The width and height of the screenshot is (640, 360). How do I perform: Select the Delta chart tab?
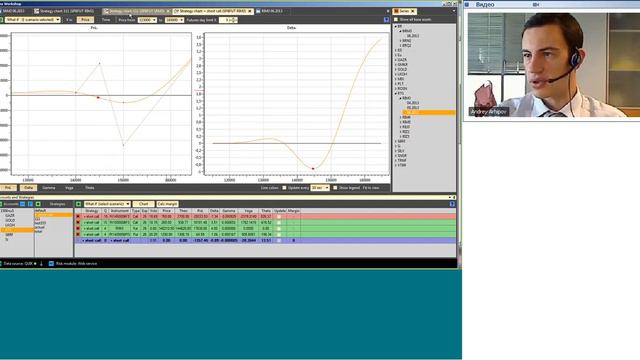point(28,188)
